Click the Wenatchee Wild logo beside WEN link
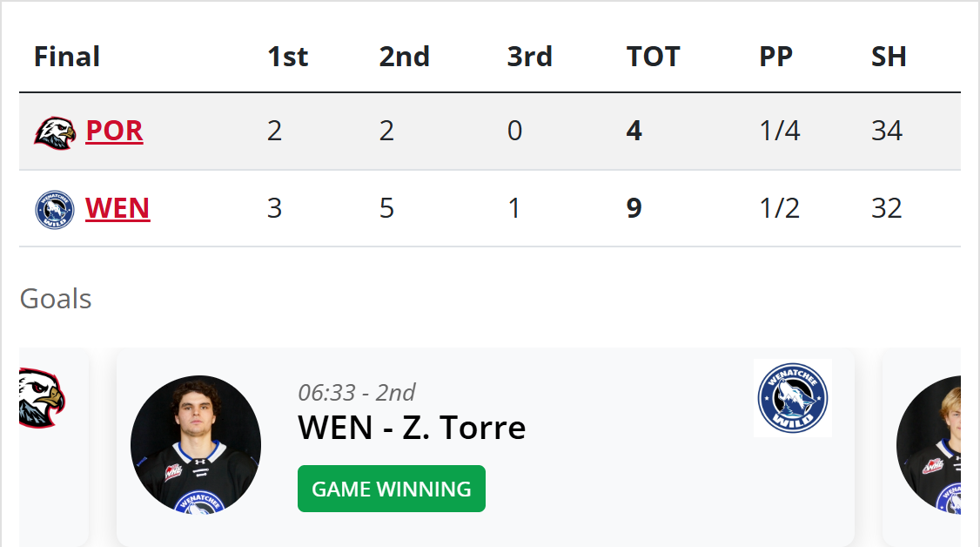 tap(55, 210)
